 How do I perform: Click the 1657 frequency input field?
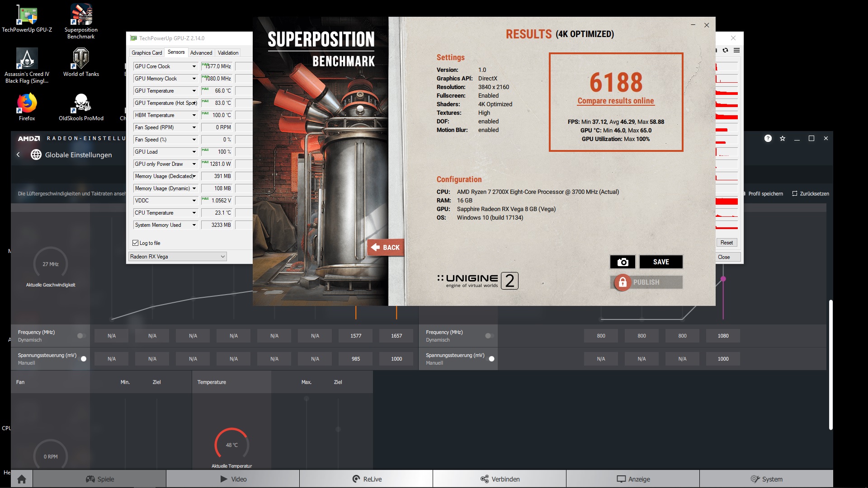396,336
